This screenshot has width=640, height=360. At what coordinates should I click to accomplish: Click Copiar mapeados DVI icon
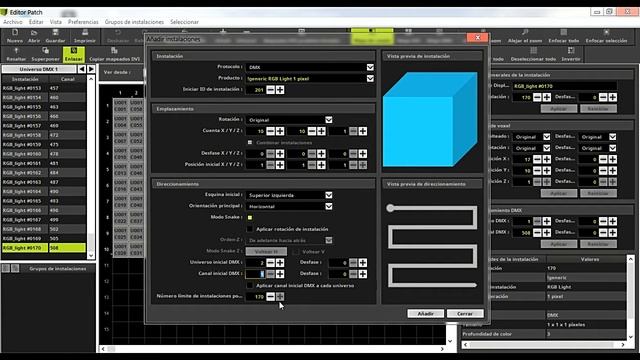(114, 54)
